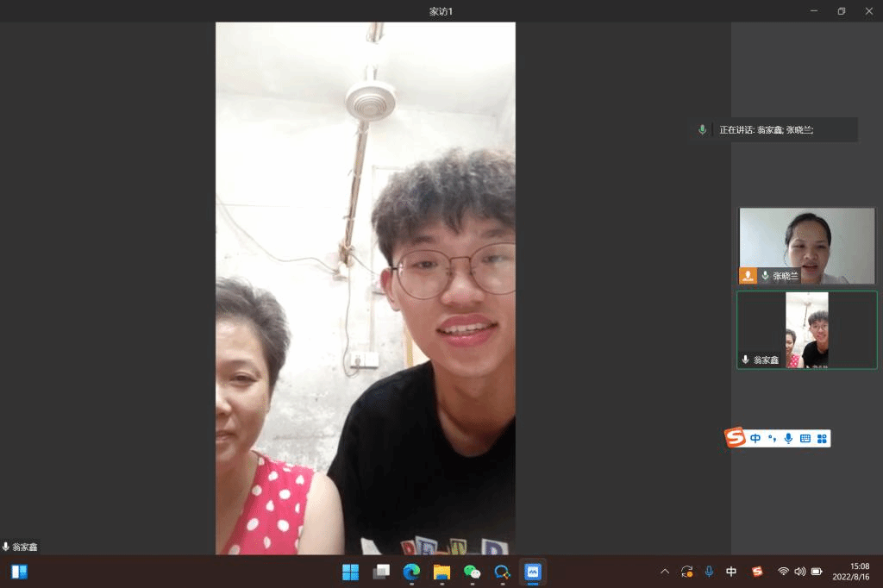Toggle punctuation mode on the Sogou toolbar

coord(772,439)
